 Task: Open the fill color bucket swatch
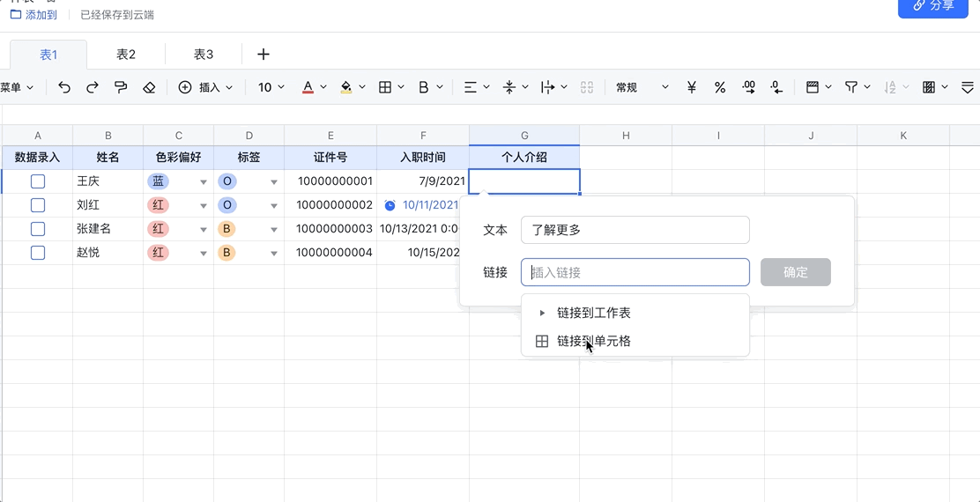coord(346,87)
